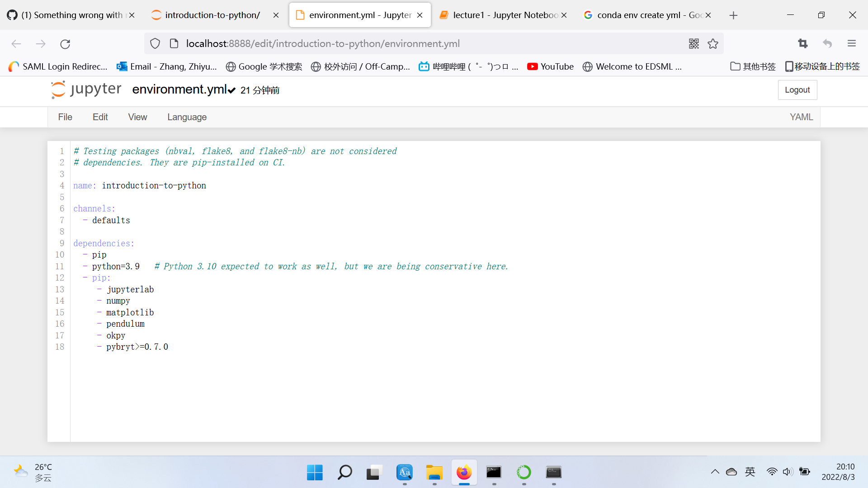Launch OpenVPN from the taskbar
Image resolution: width=868 pixels, height=488 pixels.
click(x=524, y=473)
